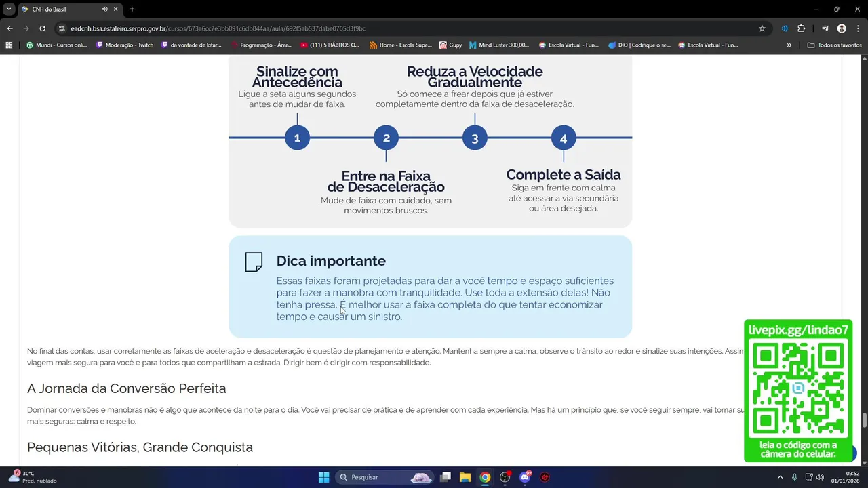868x488 pixels.
Task: Open media control icon in browser toolbar
Action: [x=825, y=28]
